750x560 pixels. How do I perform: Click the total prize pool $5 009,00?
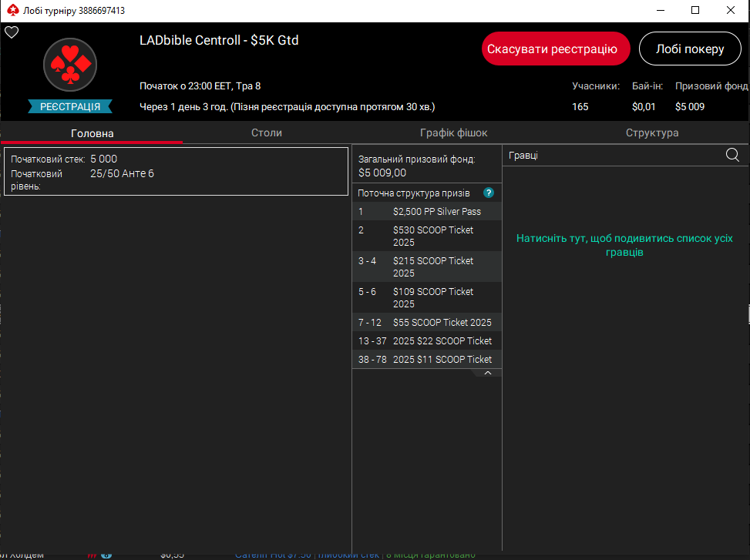pyautogui.click(x=382, y=173)
